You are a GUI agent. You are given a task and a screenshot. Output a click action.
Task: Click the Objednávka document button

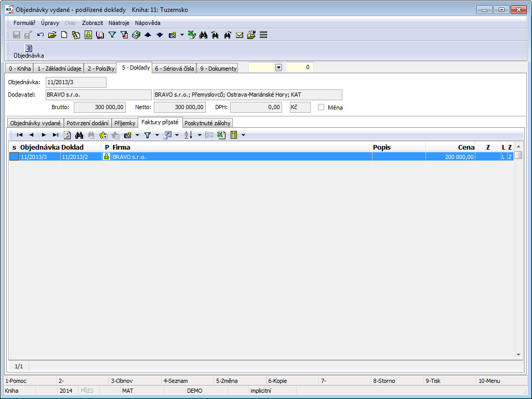pos(29,51)
